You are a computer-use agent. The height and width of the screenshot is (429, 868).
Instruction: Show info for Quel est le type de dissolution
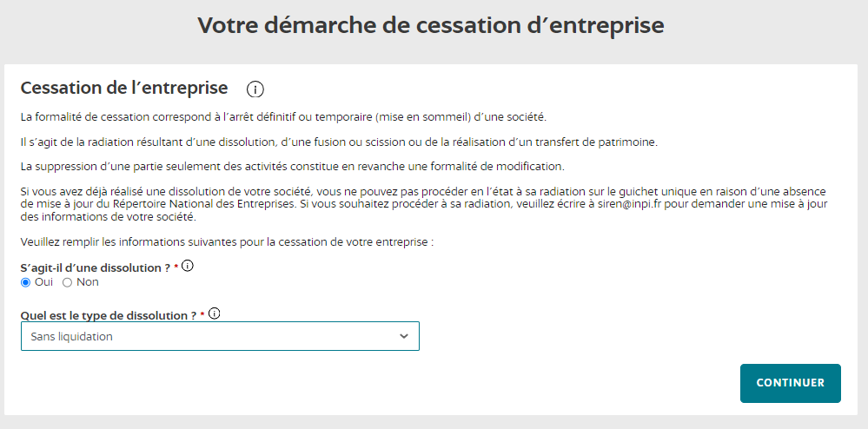click(x=214, y=313)
